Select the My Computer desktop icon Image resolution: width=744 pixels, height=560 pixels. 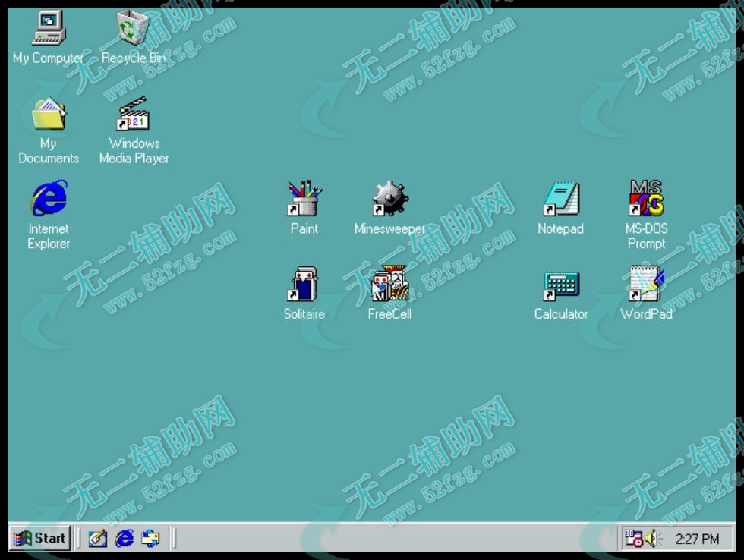pos(49,28)
